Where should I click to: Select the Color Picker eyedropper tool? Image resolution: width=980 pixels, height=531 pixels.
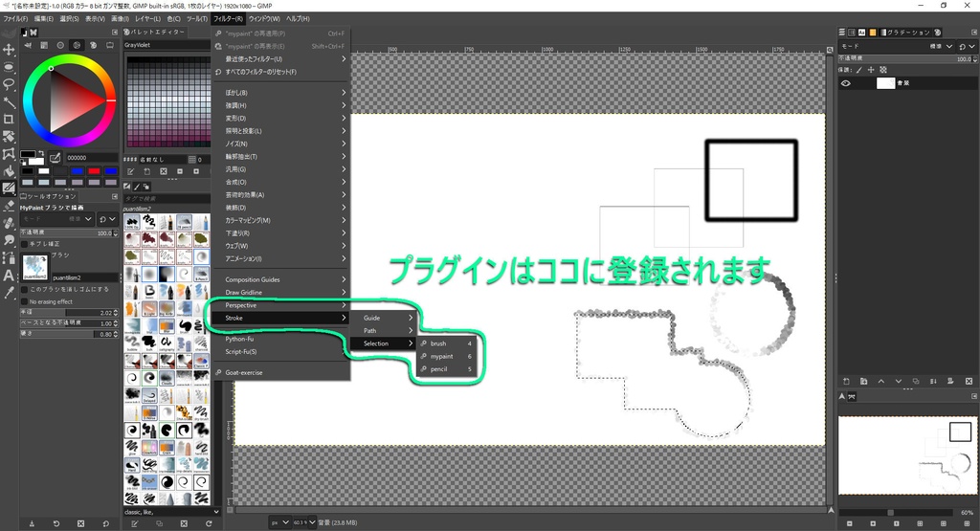click(x=9, y=293)
